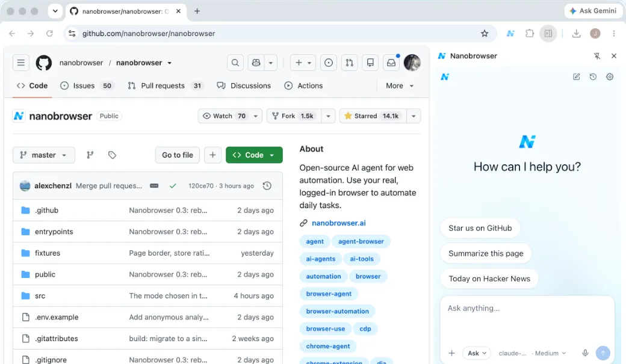The image size is (626, 364).
Task: Open the pull requests icon in header
Action: (x=349, y=63)
